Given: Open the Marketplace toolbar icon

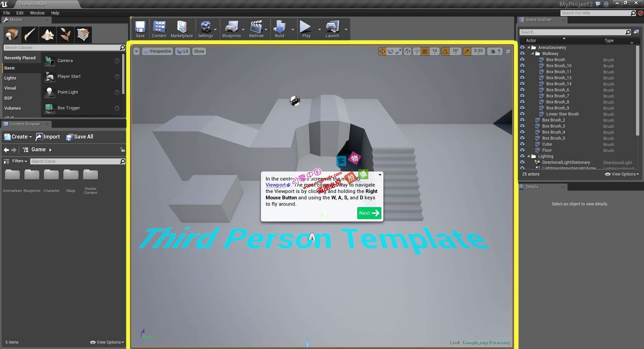Looking at the screenshot, I should coord(182,29).
